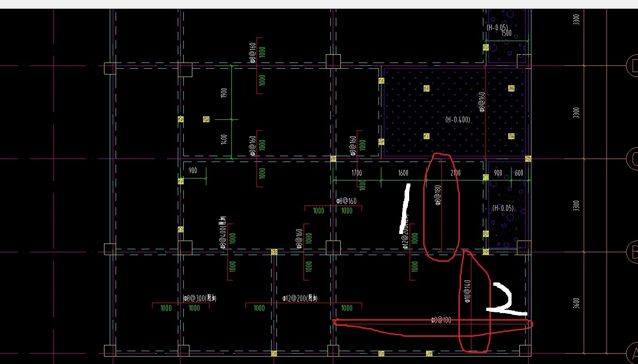Image resolution: width=638 pixels, height=364 pixels.
Task: Click the (H-0.05) label below 900 and 600 dimensions
Action: click(x=503, y=208)
